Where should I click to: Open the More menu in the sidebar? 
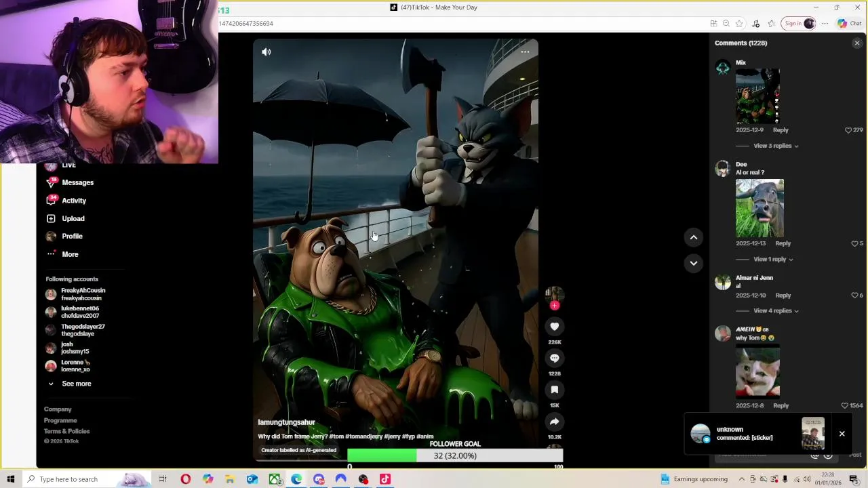point(62,254)
